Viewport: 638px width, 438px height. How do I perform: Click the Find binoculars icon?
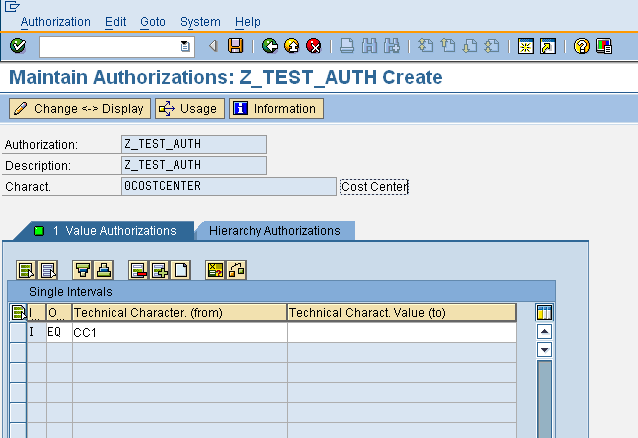(369, 46)
